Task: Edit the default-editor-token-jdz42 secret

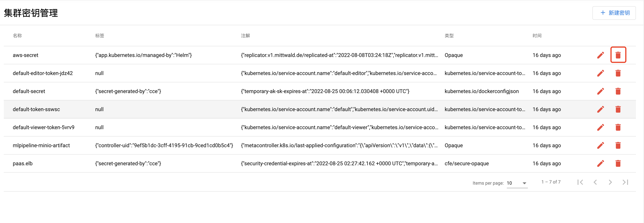Action: (601, 73)
